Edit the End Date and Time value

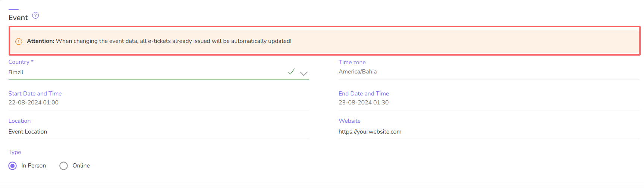(489, 103)
